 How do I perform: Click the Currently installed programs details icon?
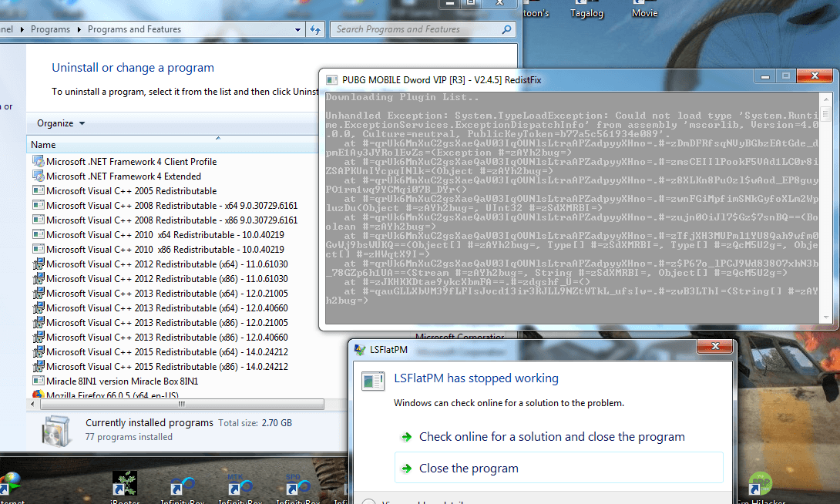[55, 430]
